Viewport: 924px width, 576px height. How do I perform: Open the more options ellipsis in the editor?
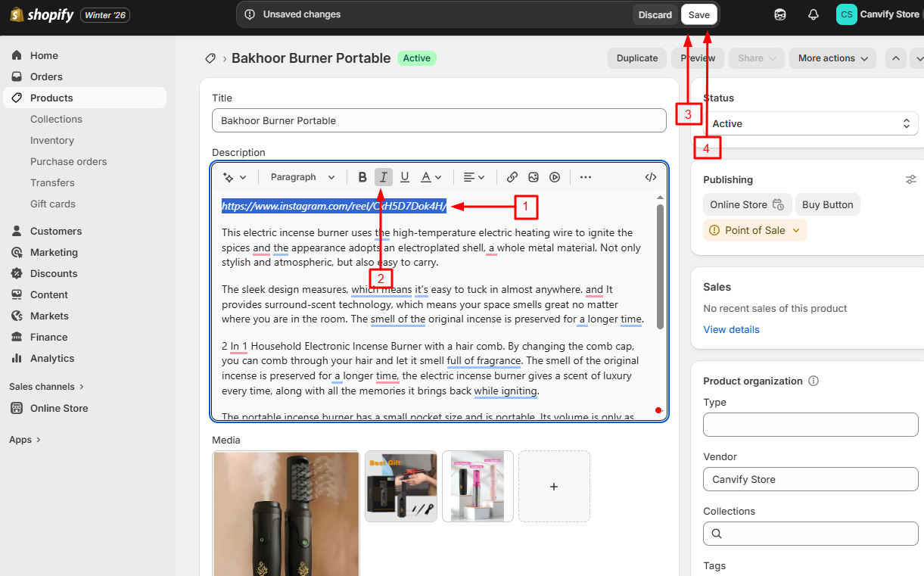click(585, 176)
